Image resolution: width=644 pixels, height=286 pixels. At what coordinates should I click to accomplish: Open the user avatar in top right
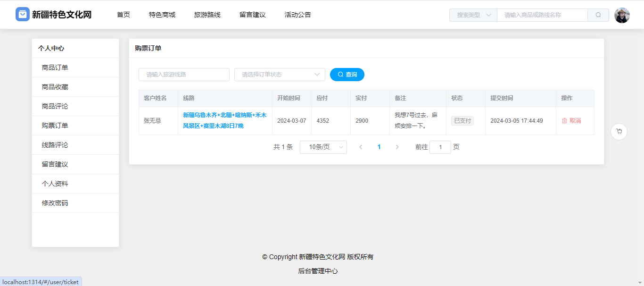622,15
